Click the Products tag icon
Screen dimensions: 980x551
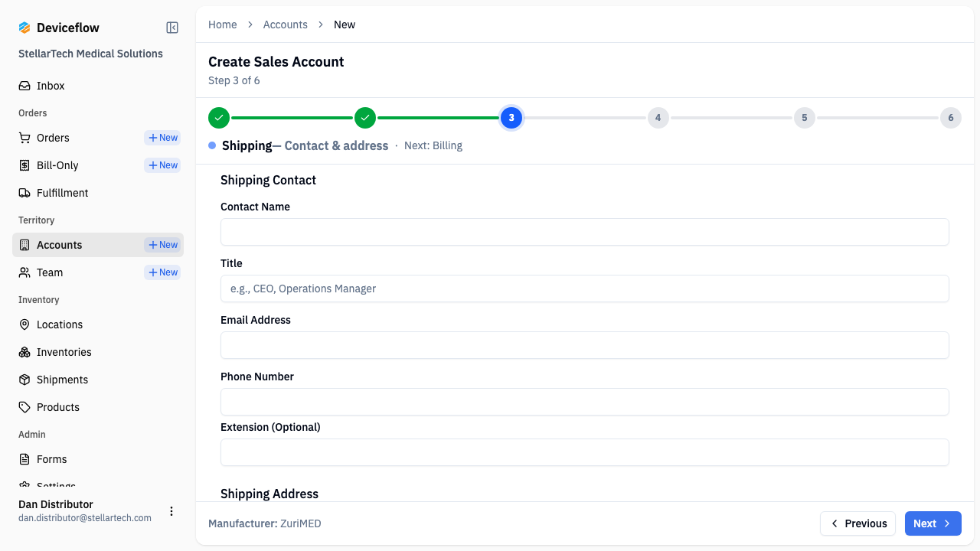point(24,407)
